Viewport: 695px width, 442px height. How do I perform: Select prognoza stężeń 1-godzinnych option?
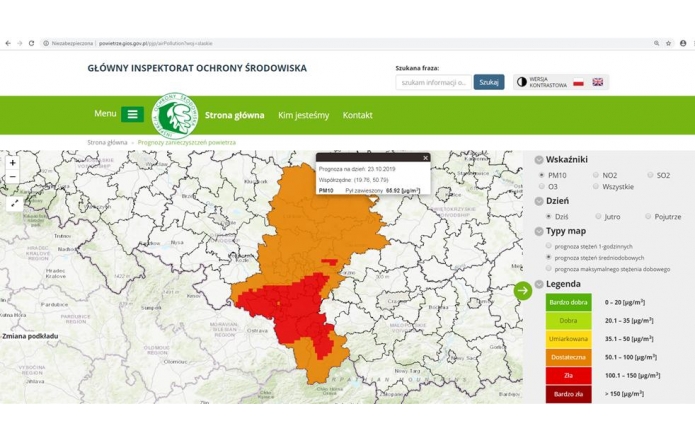pos(548,246)
